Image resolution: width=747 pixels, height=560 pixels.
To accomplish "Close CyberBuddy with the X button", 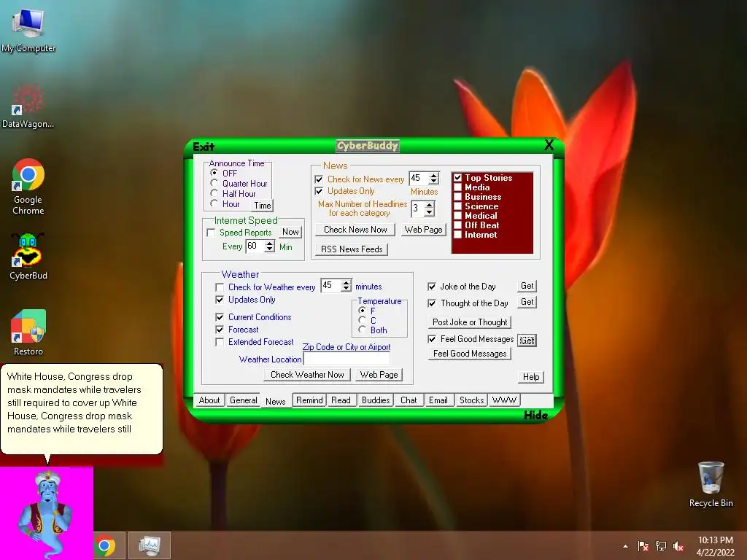I will pyautogui.click(x=549, y=145).
